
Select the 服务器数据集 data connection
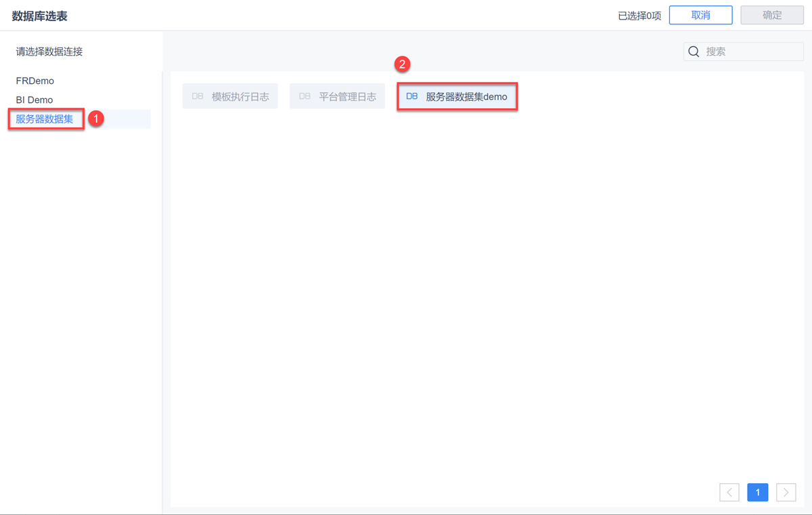[81, 119]
